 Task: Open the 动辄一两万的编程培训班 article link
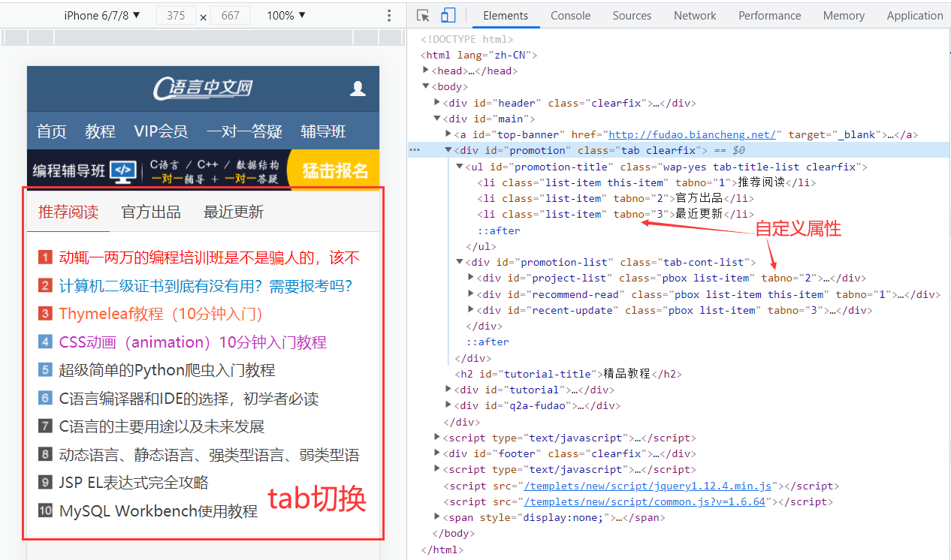[x=210, y=257]
